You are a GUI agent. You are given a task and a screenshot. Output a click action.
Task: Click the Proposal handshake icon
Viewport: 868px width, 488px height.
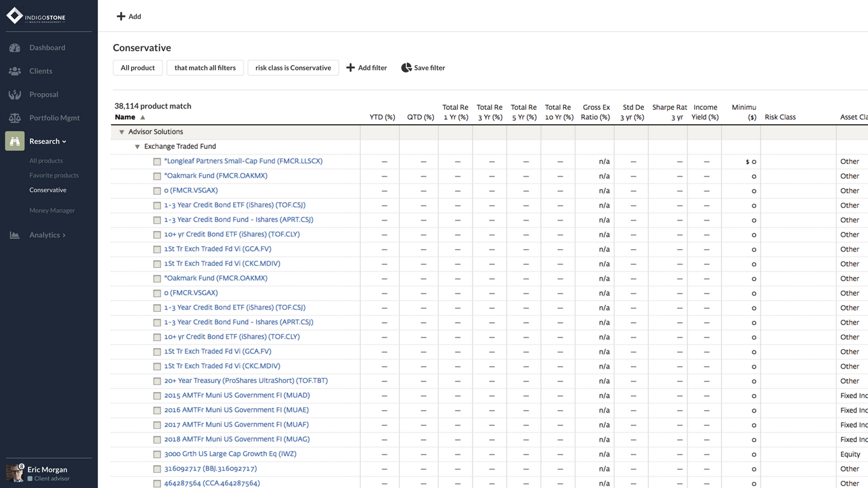pyautogui.click(x=15, y=95)
